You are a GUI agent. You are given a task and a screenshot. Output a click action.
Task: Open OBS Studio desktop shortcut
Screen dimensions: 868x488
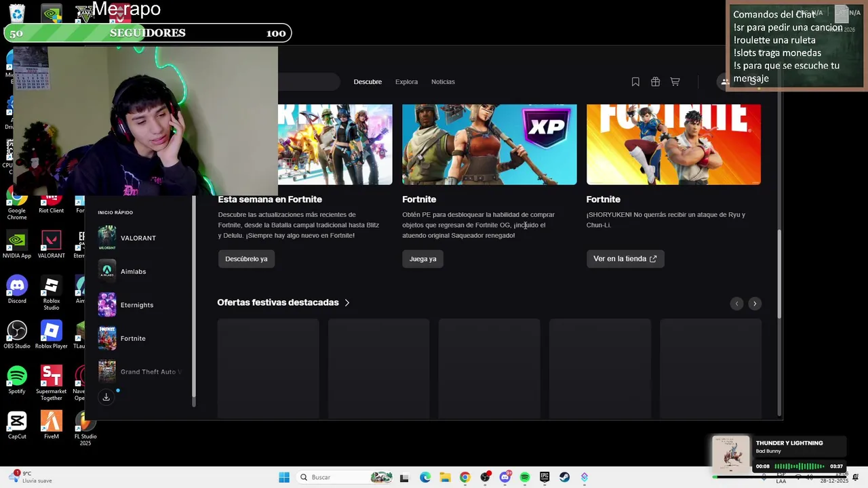click(x=17, y=335)
